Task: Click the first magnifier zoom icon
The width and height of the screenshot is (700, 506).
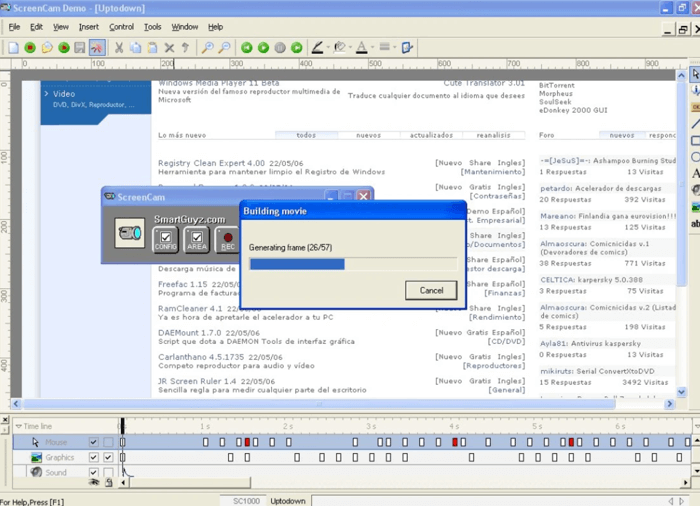Action: click(207, 47)
